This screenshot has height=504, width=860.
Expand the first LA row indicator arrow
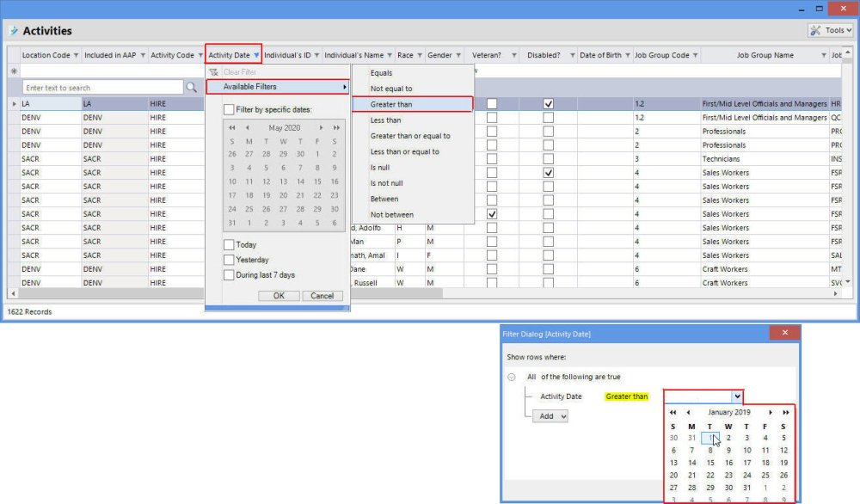[15, 104]
